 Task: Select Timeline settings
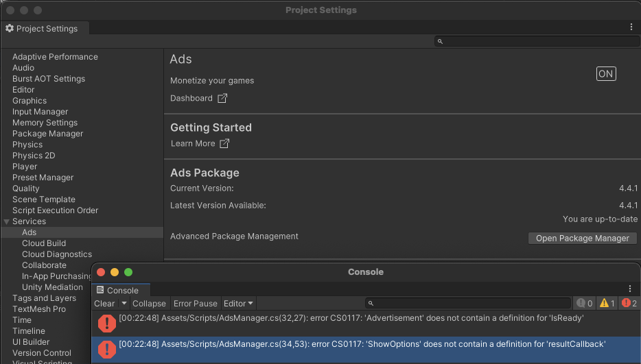tap(29, 331)
